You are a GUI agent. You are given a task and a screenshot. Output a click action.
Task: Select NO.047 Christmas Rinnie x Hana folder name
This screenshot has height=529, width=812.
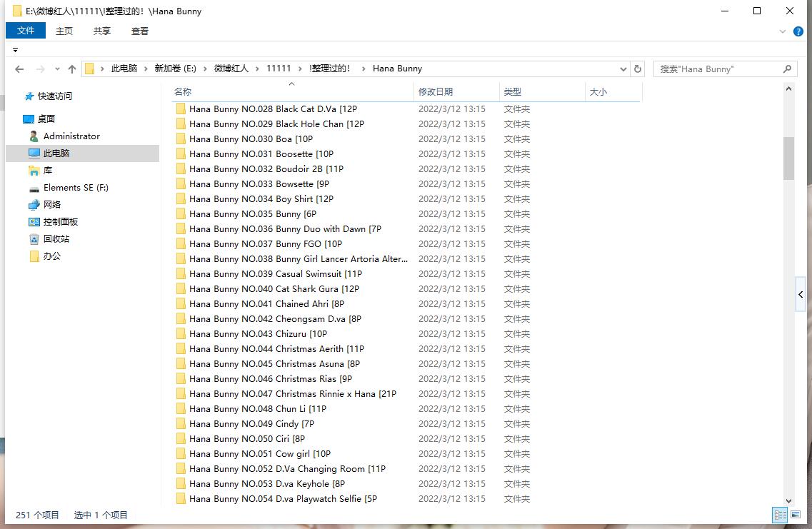(x=293, y=394)
